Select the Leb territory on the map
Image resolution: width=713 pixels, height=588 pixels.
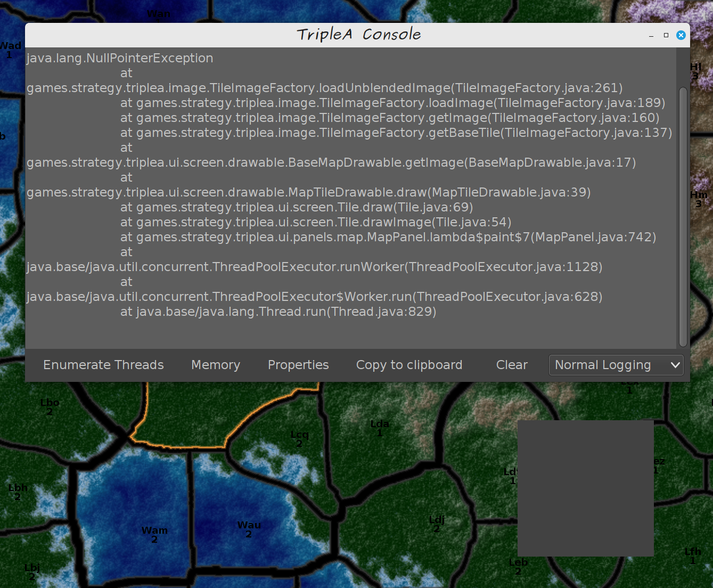(x=518, y=567)
